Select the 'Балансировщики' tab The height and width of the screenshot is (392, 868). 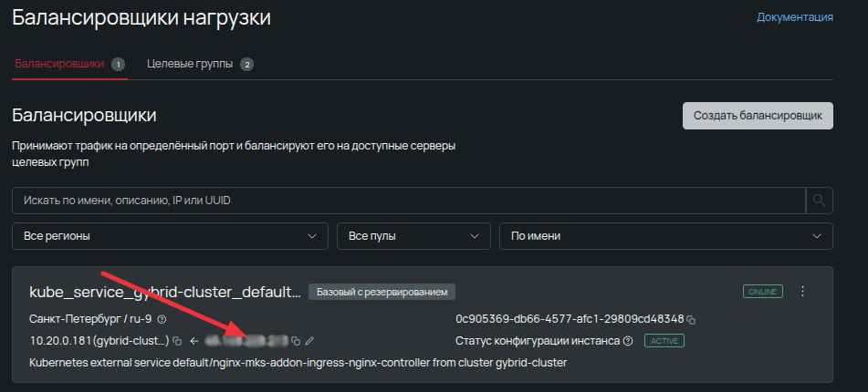point(59,64)
